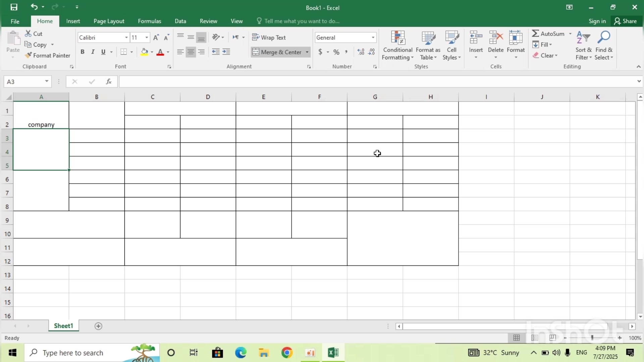The height and width of the screenshot is (362, 644).
Task: Expand the General number format dropdown
Action: click(x=373, y=38)
